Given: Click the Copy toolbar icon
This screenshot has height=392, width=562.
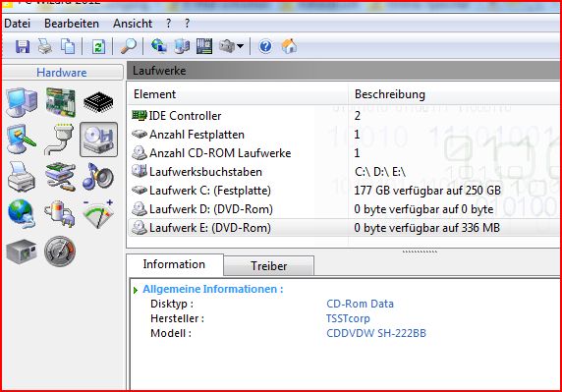Looking at the screenshot, I should tap(68, 46).
